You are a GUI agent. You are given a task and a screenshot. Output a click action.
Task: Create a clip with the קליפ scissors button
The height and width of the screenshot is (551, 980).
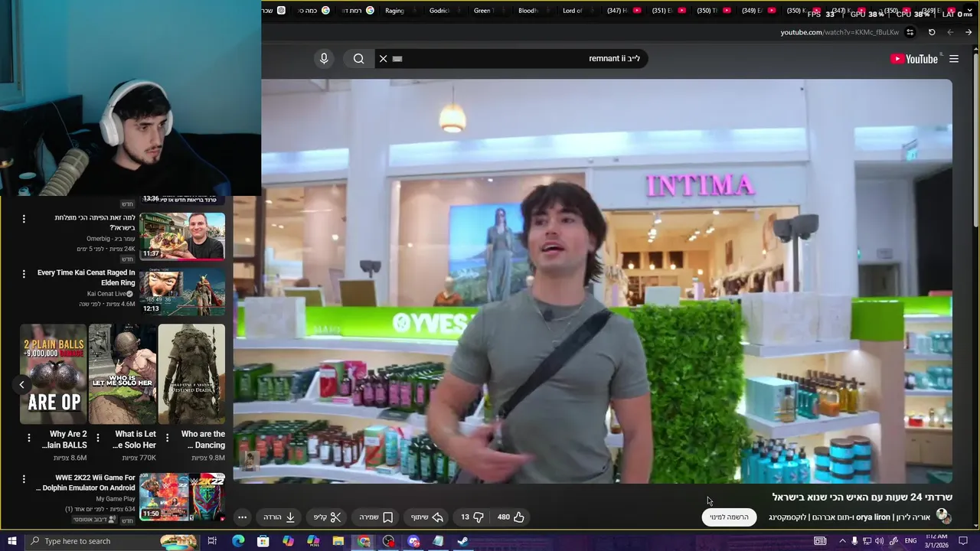click(x=327, y=517)
